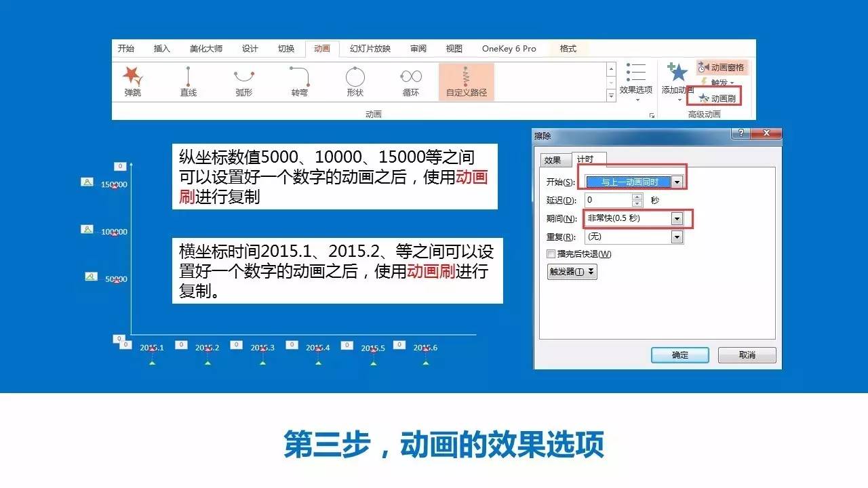Viewport: 868px width, 488px height.
Task: Open the 动画窗格 animation pane
Action: tap(722, 67)
